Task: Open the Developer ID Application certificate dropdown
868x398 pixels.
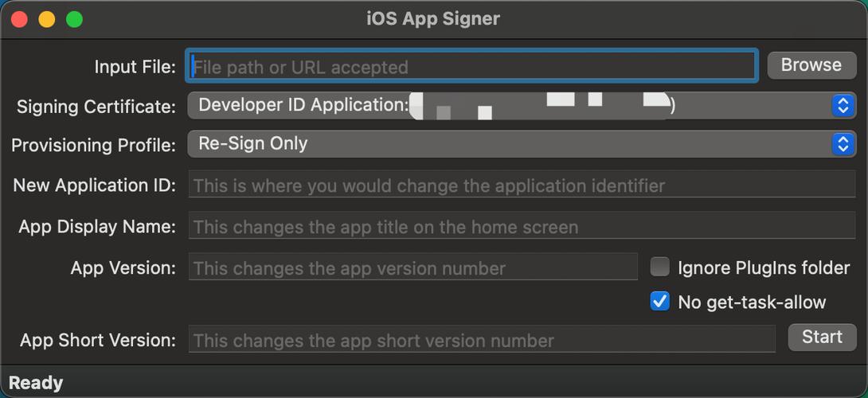Action: click(x=522, y=105)
